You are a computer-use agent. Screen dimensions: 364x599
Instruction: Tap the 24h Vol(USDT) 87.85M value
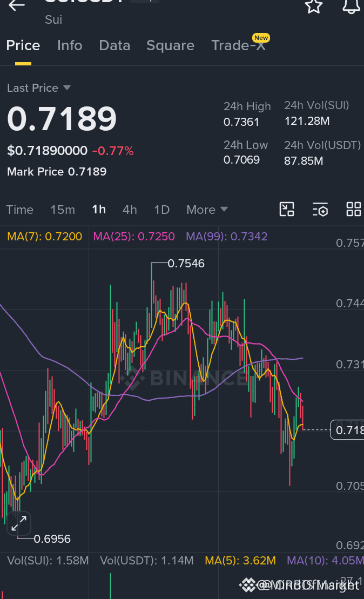304,161
